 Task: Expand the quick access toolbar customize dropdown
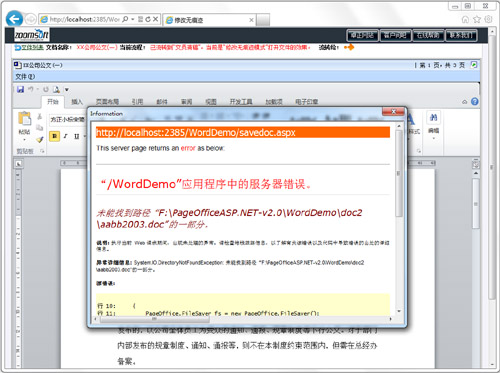(67, 90)
